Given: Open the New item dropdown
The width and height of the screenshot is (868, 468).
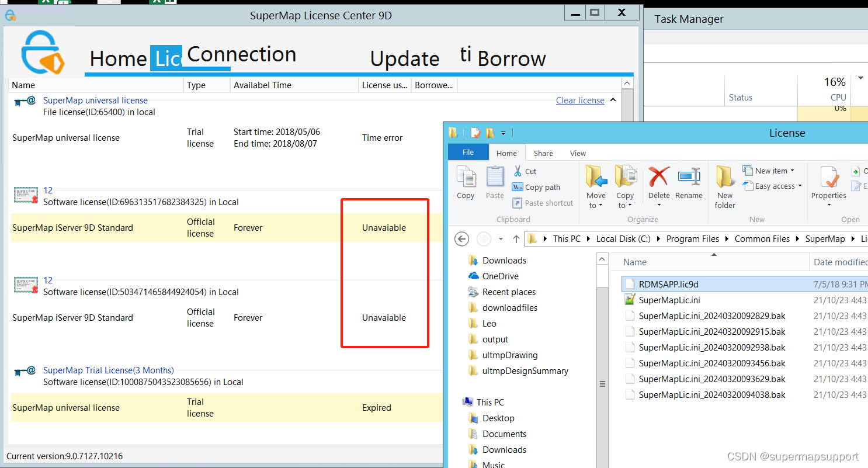Looking at the screenshot, I should 768,171.
